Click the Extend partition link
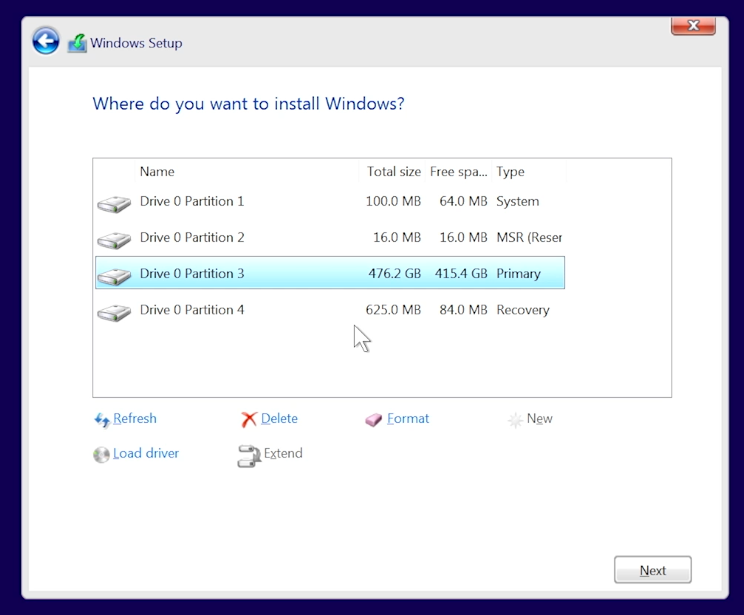Viewport: 744px width, 615px height. pyautogui.click(x=283, y=453)
